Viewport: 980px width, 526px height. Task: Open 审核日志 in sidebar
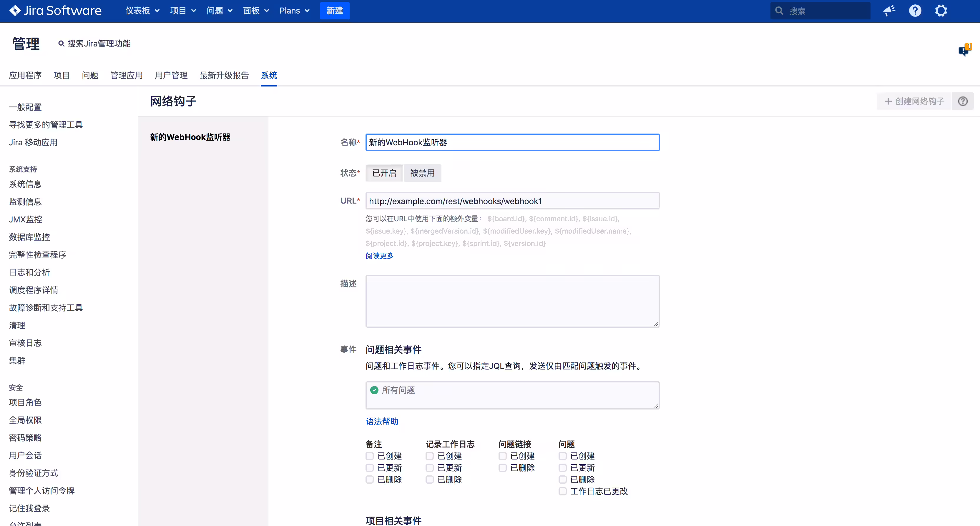tap(25, 343)
